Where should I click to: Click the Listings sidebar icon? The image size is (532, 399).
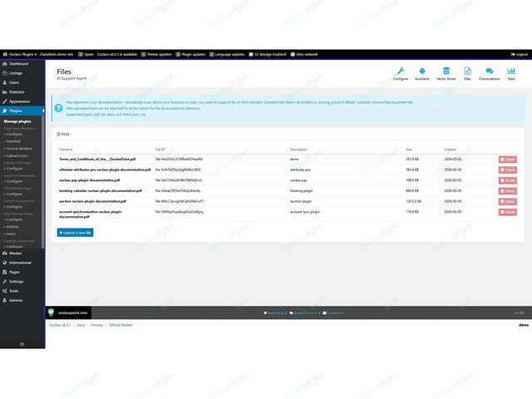(5, 73)
